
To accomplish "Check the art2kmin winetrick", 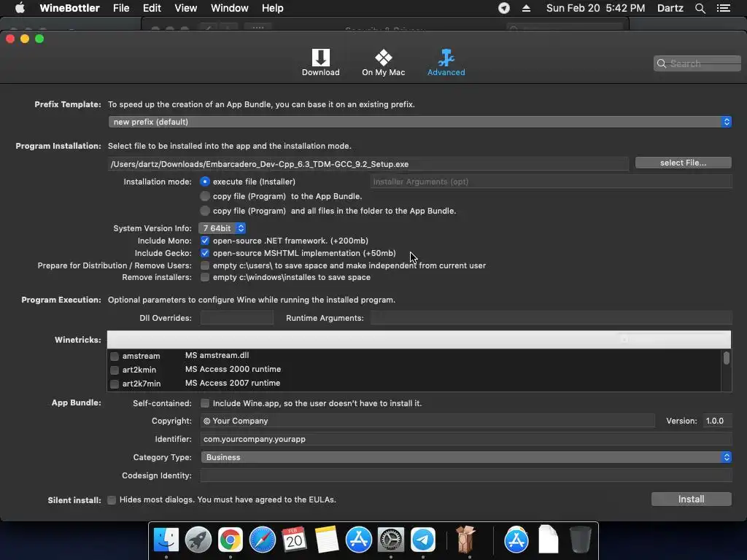I will (x=115, y=370).
